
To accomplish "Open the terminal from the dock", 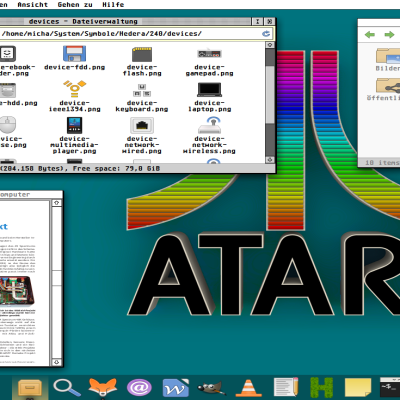I will [390, 388].
